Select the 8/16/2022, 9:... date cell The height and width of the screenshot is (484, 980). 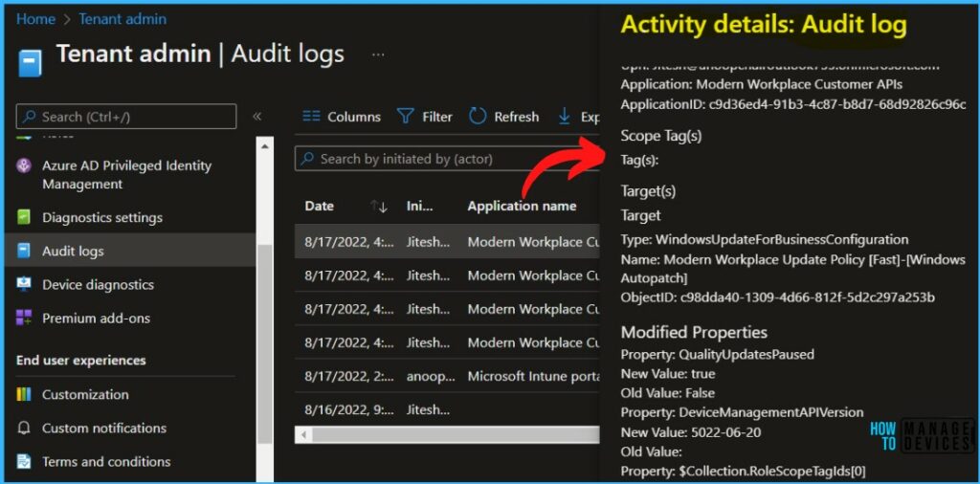pyautogui.click(x=349, y=409)
